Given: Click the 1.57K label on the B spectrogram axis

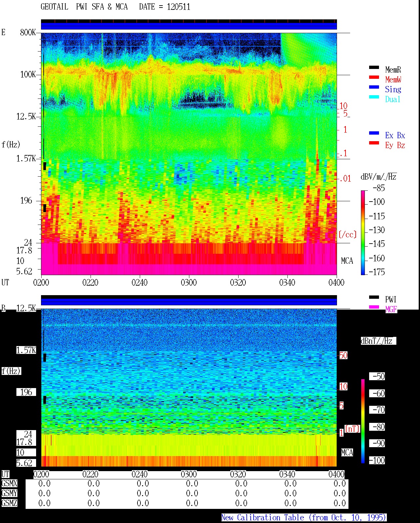Looking at the screenshot, I should (26, 350).
